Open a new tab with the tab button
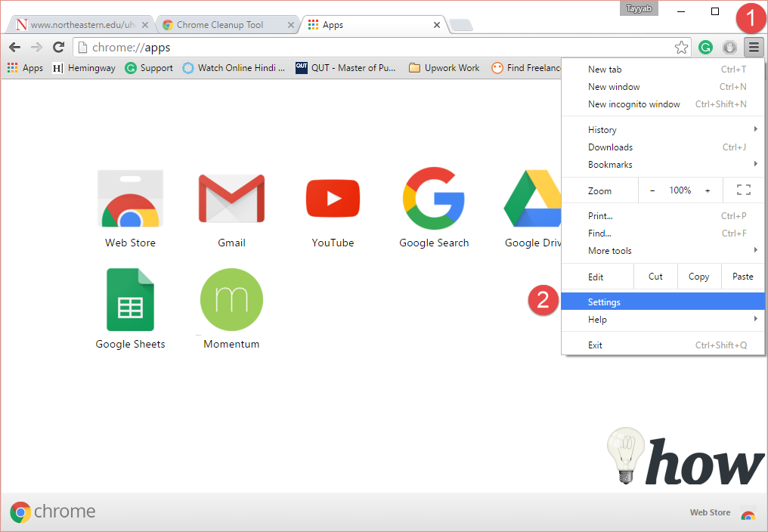768x532 pixels. [461, 25]
